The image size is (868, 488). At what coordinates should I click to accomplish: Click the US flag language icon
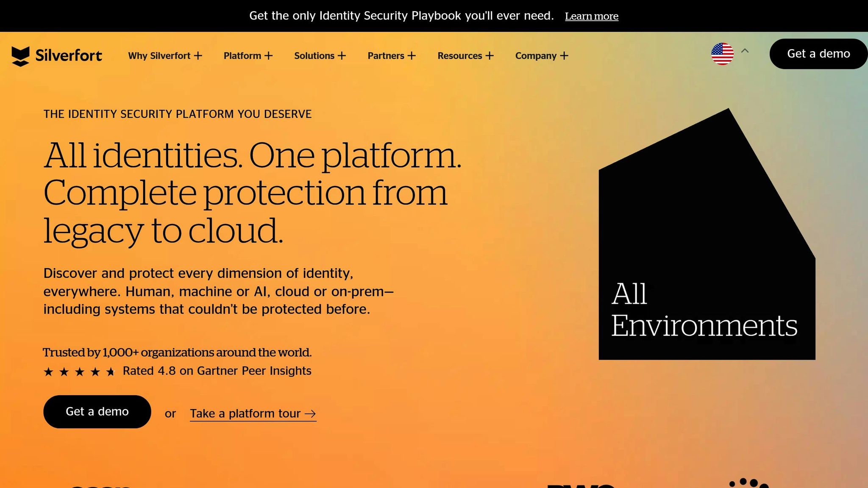[722, 54]
